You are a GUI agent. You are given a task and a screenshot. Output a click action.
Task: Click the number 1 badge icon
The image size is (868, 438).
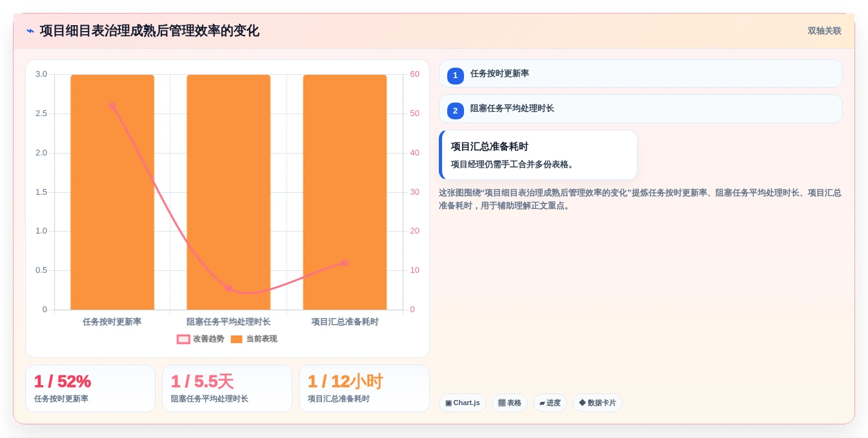455,75
